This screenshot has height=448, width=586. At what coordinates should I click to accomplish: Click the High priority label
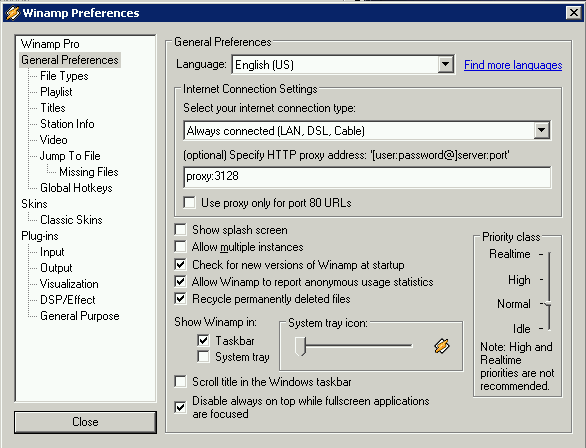519,279
